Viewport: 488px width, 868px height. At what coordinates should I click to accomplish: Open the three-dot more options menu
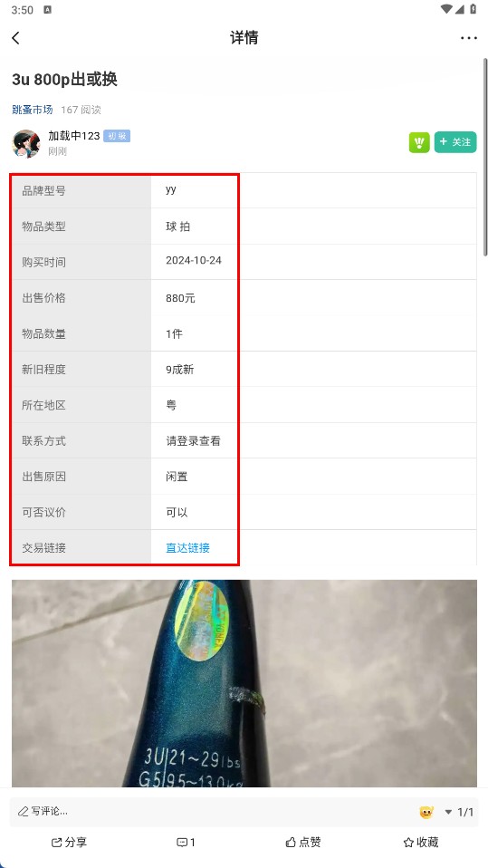coord(469,38)
